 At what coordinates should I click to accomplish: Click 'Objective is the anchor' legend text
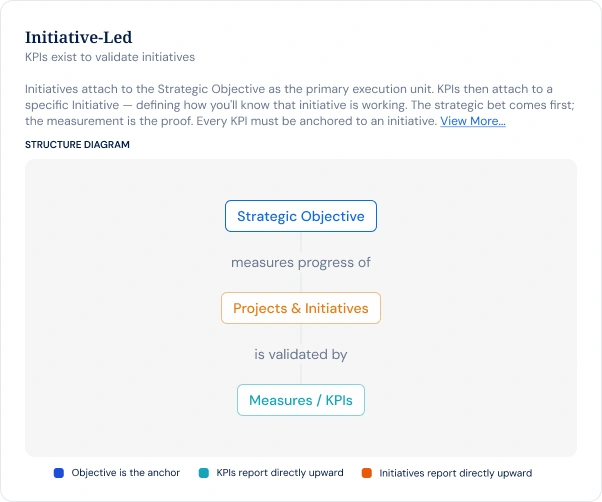(x=126, y=472)
